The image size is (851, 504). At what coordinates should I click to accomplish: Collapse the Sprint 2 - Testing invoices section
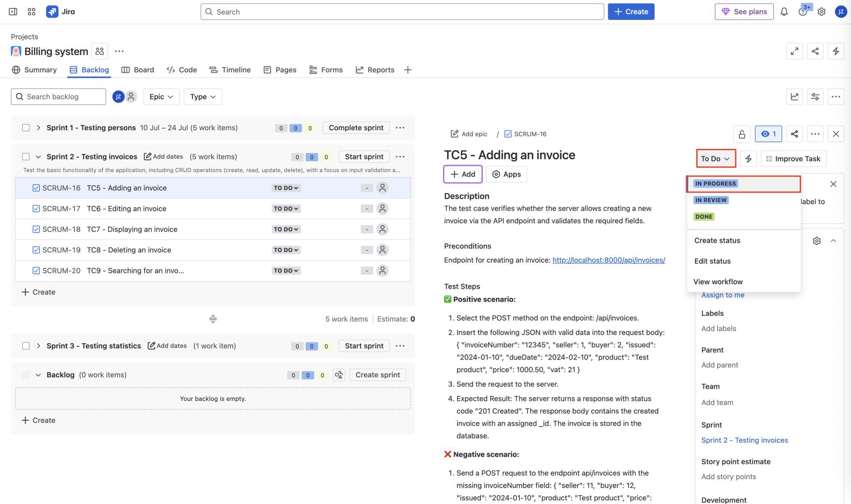coord(38,156)
